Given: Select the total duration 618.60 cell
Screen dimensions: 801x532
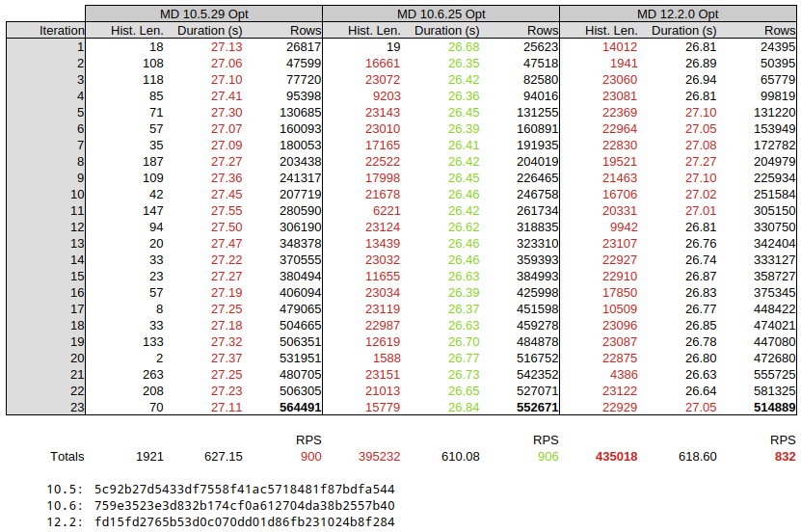Looking at the screenshot, I should click(697, 456).
